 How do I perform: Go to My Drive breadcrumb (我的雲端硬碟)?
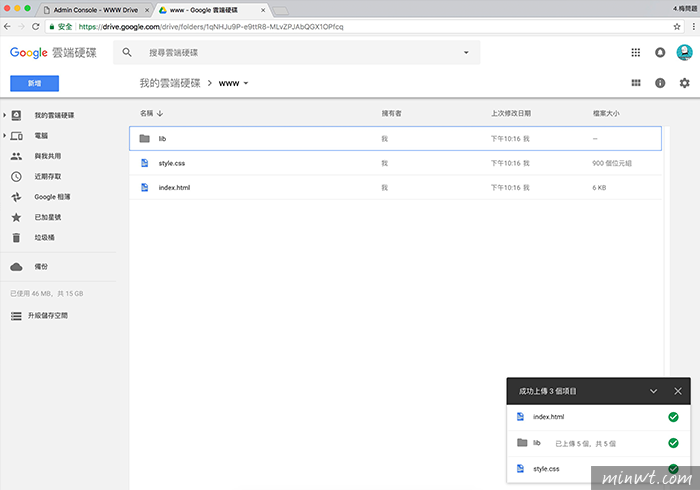pos(170,83)
